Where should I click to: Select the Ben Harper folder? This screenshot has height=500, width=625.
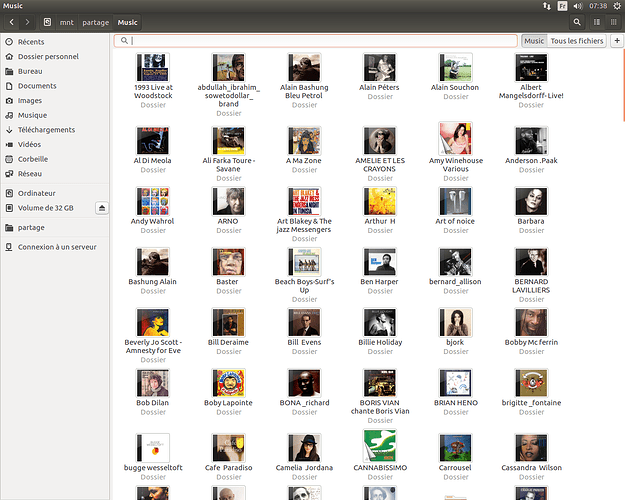click(380, 271)
